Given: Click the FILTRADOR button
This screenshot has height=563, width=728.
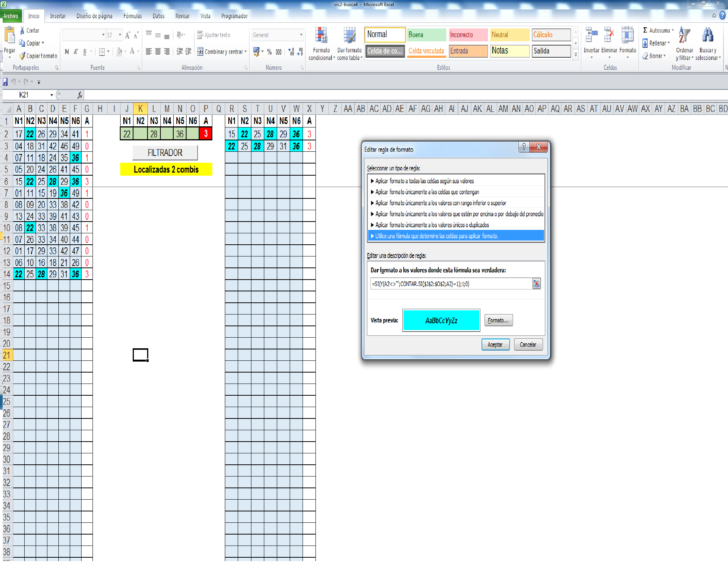Looking at the screenshot, I should (165, 153).
